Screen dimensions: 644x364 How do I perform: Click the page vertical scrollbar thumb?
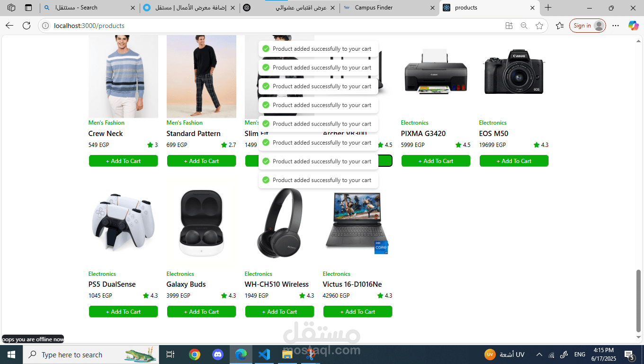[638, 301]
